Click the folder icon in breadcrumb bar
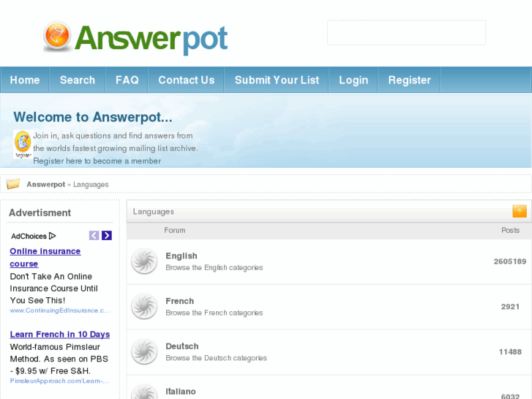 [13, 184]
